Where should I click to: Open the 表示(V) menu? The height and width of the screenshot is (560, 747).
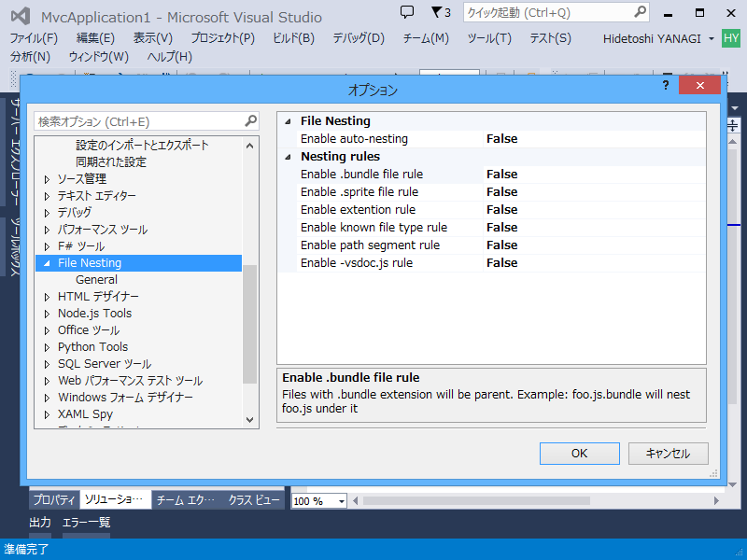pos(153,38)
